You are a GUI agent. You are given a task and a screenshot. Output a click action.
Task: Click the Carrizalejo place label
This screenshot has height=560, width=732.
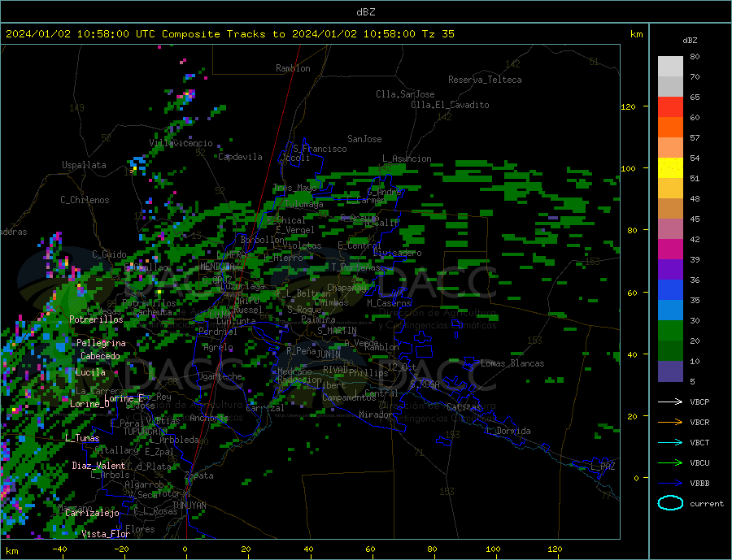tap(93, 514)
